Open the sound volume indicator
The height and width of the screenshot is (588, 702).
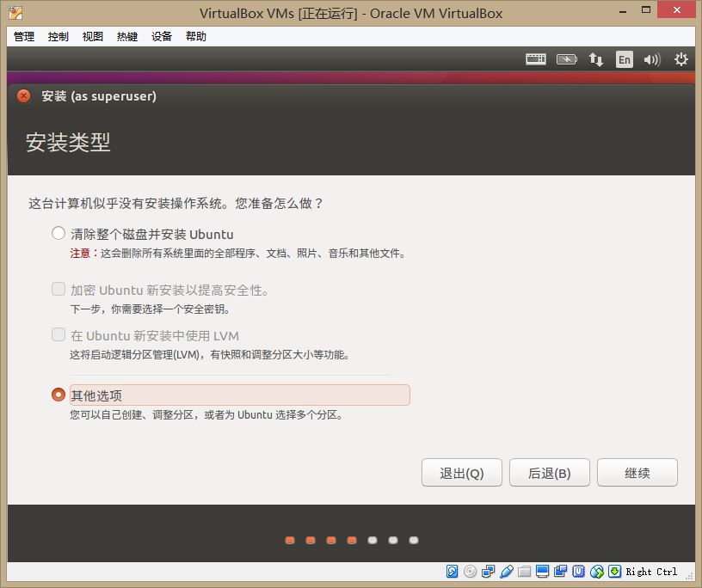(x=652, y=59)
